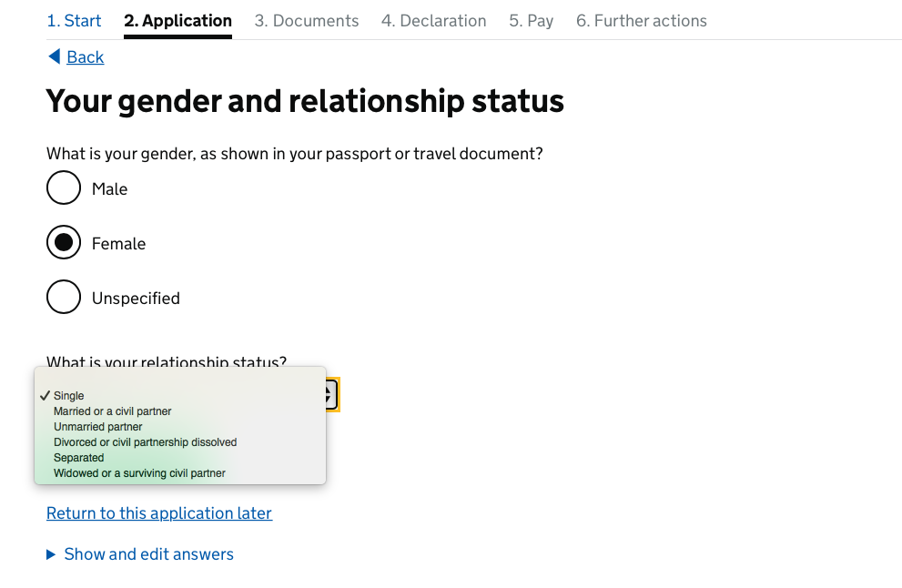Screen dimensions: 902x588
Task: Open the 4. Declaration step tab
Action: click(434, 21)
